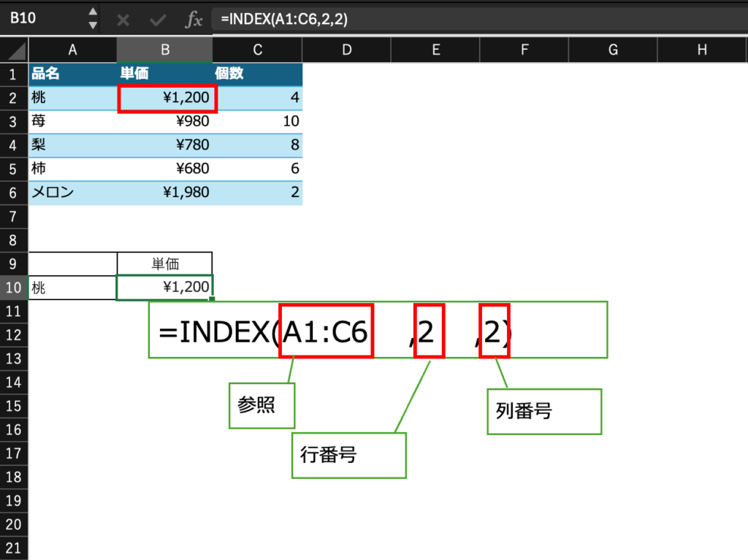748x560 pixels.
Task: Open Insert Function via fx icon
Action: click(194, 20)
